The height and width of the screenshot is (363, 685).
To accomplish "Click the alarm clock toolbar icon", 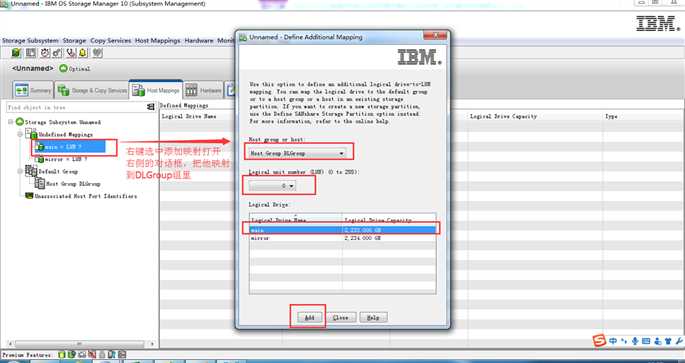I will 45,53.
